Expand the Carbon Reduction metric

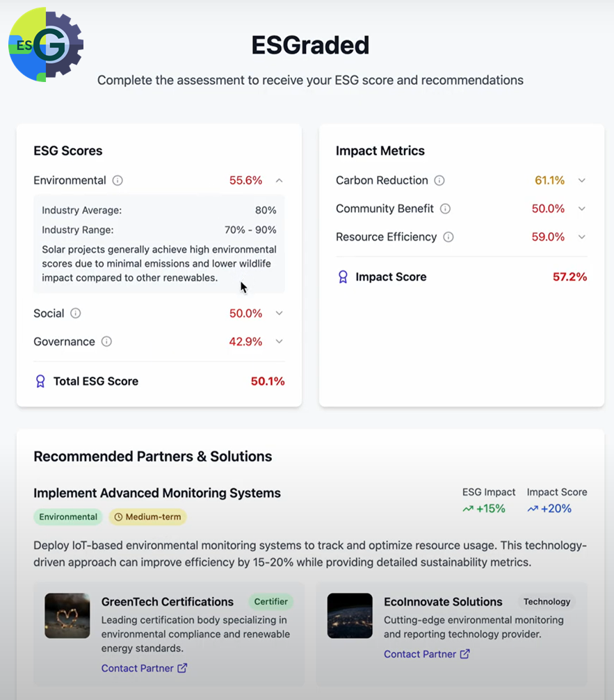[x=581, y=180]
